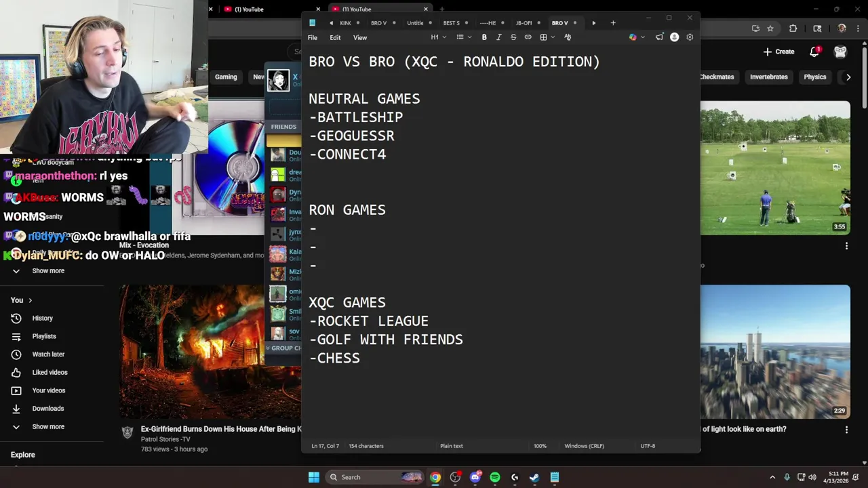Open Liked videos in YouTube sidebar

[x=50, y=372]
